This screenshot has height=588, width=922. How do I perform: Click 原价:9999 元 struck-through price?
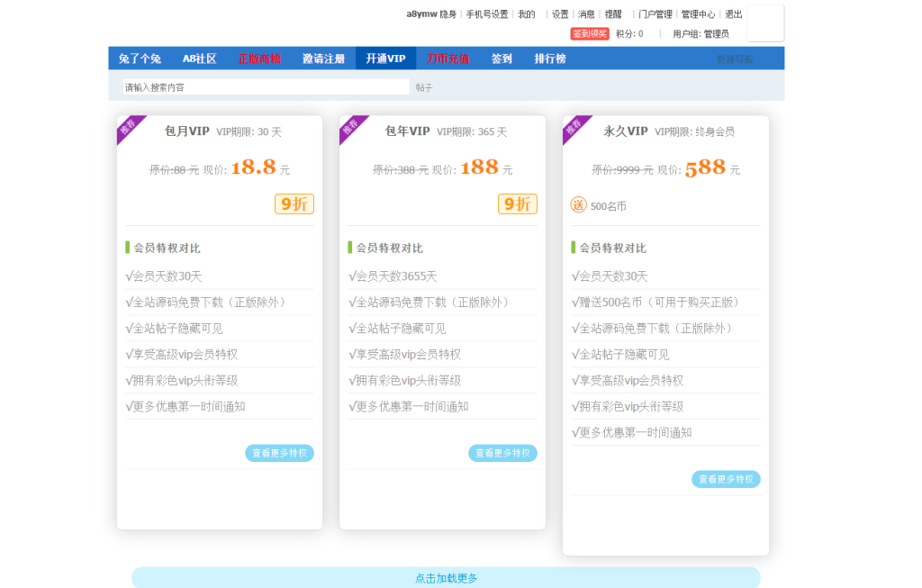point(622,170)
